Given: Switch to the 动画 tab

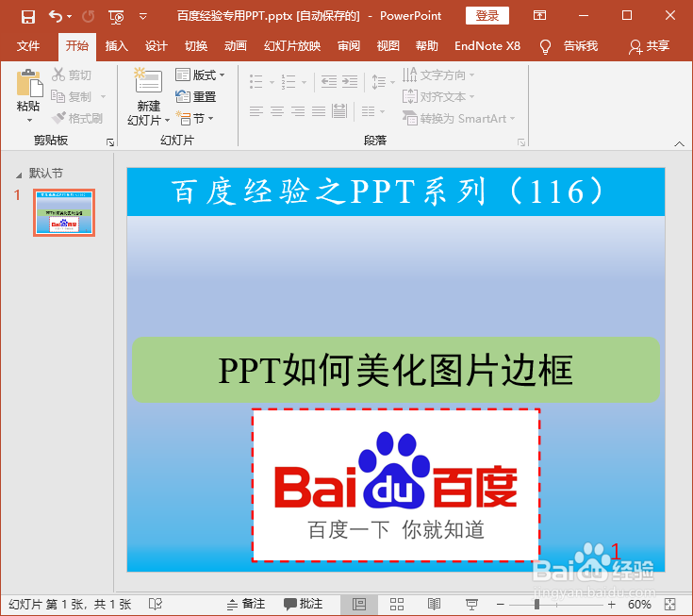Looking at the screenshot, I should (x=235, y=46).
